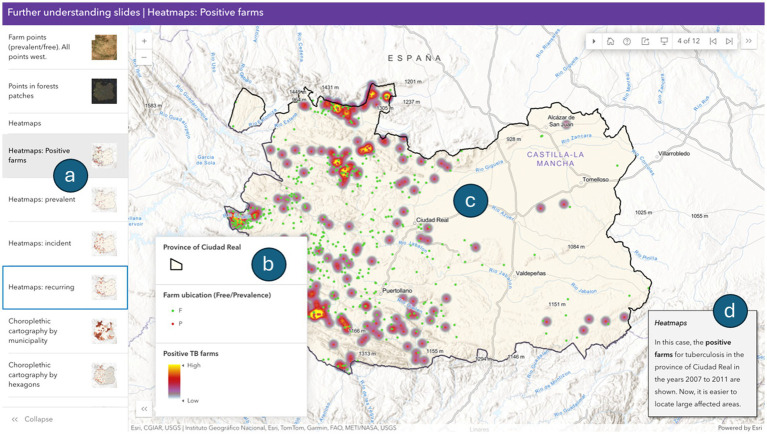Viewport: 767px width, 434px height.
Task: Click the Choroplethic cartography by hexagons thumbnail
Action: pyautogui.click(x=104, y=375)
